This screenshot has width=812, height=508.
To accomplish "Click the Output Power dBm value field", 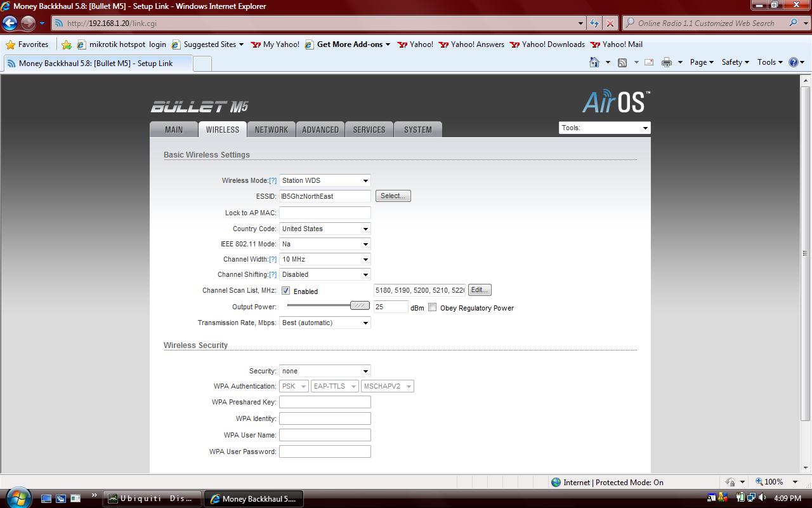I will tap(391, 307).
